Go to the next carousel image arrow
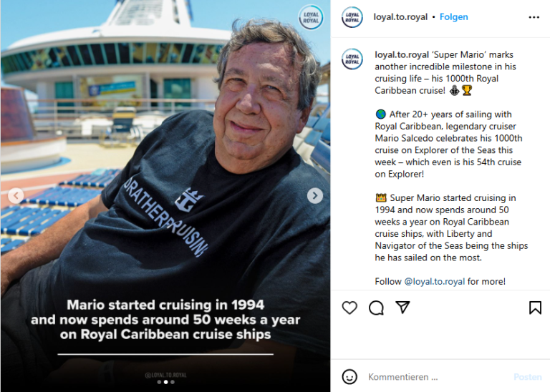This screenshot has width=550, height=392. 315,195
